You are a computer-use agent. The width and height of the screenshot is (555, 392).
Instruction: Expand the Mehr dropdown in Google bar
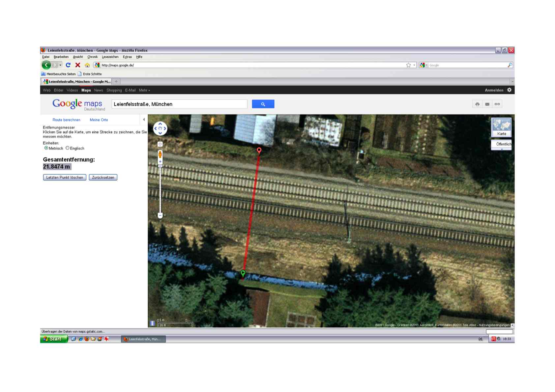click(x=144, y=90)
